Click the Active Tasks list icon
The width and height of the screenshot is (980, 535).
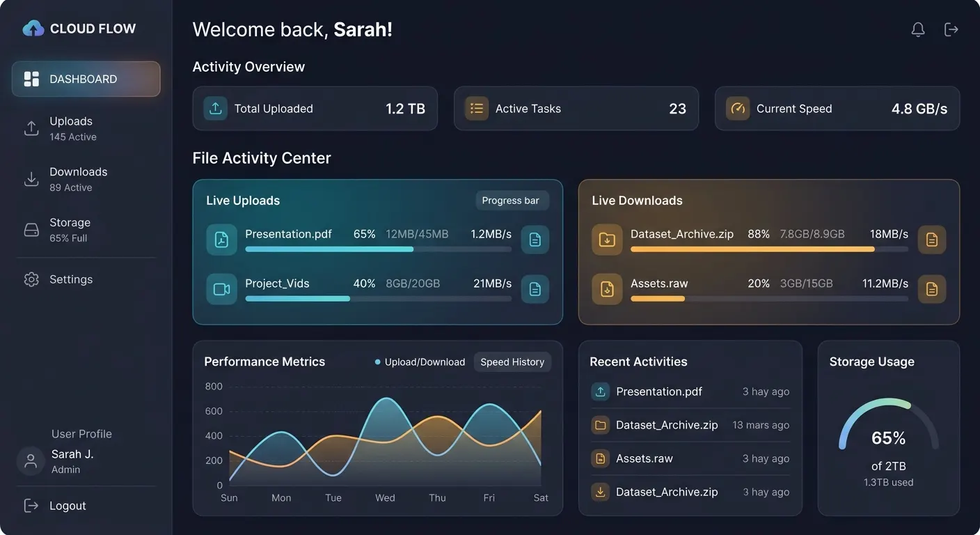click(x=477, y=108)
